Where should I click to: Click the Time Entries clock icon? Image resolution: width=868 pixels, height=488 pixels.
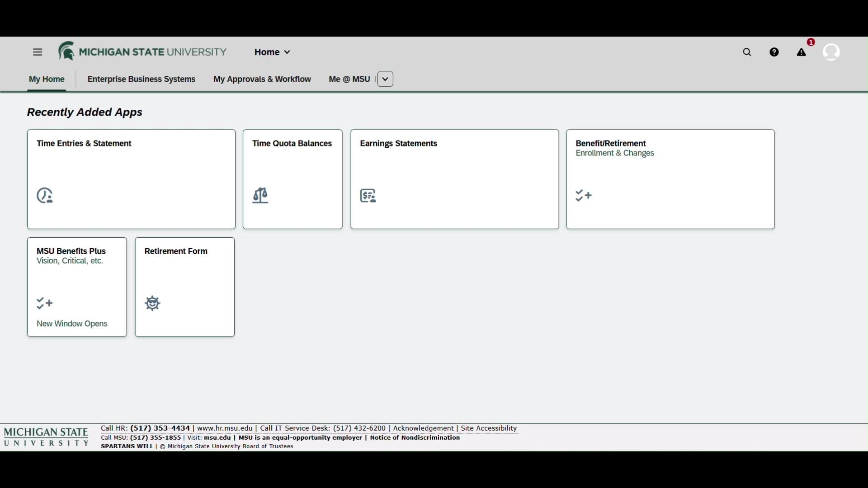click(x=45, y=196)
